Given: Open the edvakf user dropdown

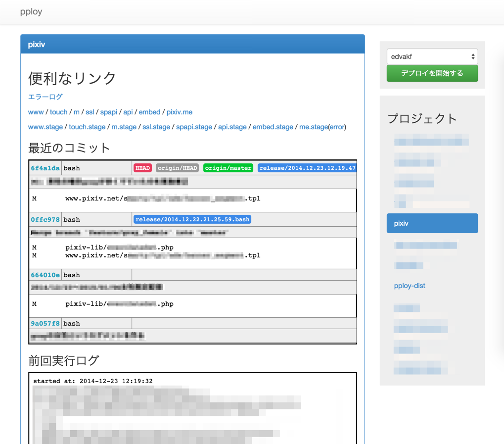Looking at the screenshot, I should [x=432, y=56].
